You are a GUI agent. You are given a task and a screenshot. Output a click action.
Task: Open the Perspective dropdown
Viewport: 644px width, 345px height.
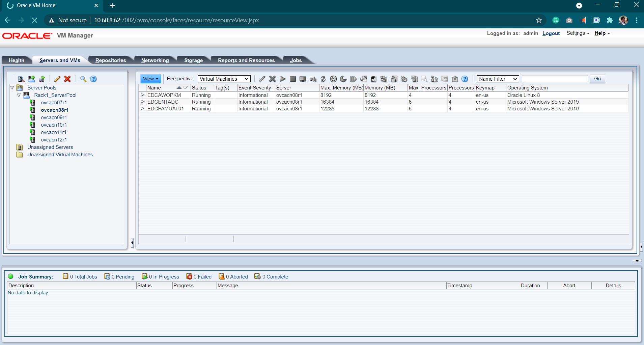[x=224, y=79]
